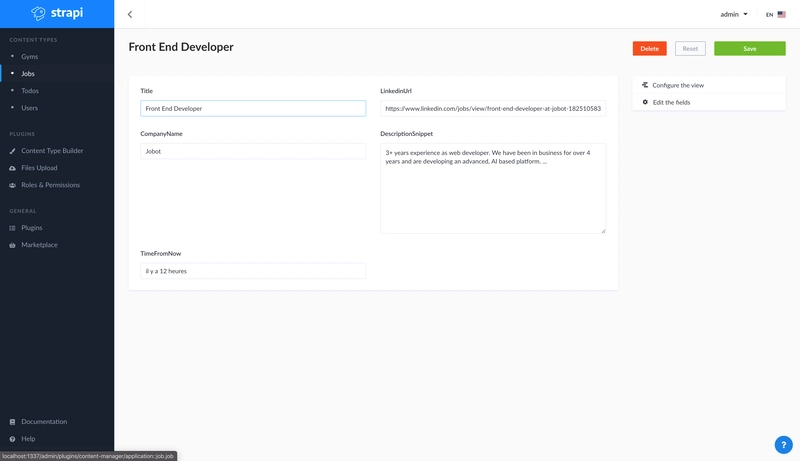This screenshot has width=800, height=461.
Task: Save the job entry
Action: (749, 48)
